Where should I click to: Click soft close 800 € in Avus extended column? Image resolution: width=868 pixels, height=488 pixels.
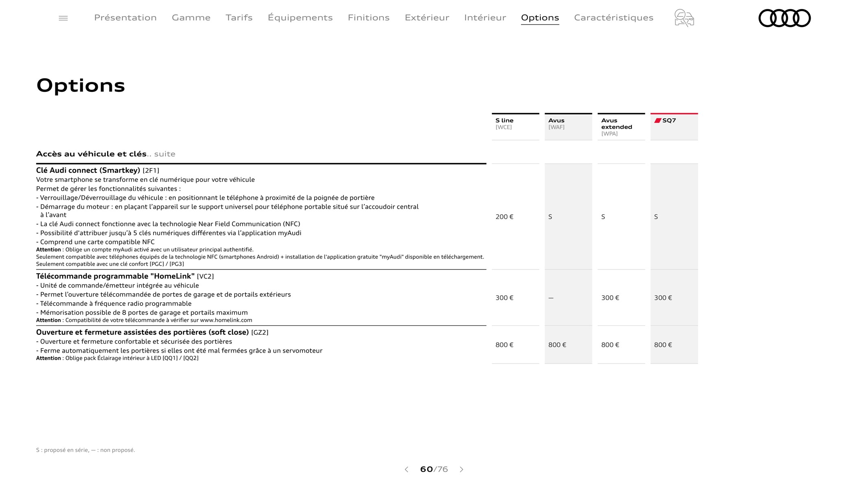coord(610,345)
